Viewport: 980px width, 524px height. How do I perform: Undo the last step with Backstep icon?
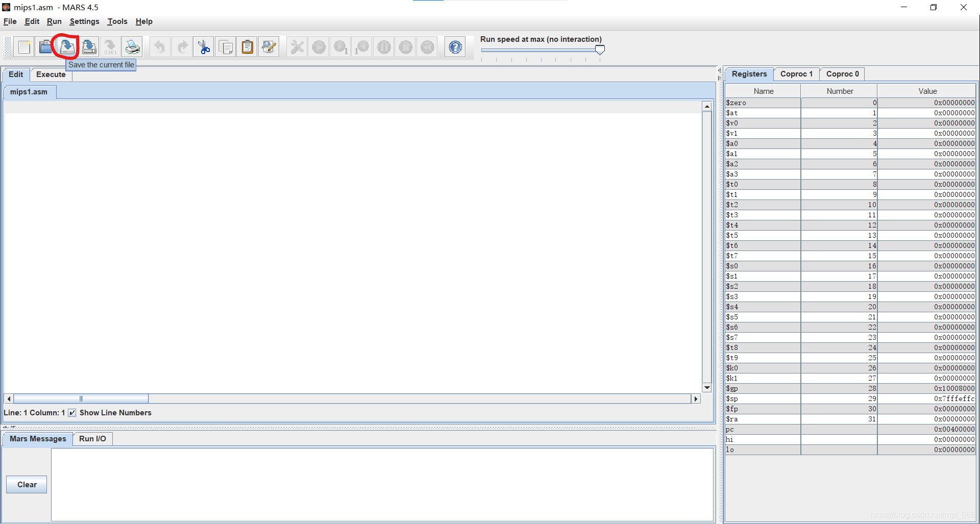[362, 47]
